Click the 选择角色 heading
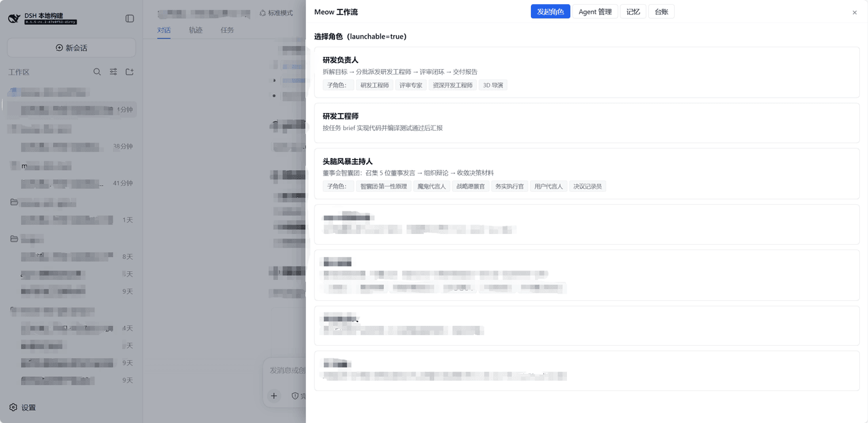Image resolution: width=868 pixels, height=423 pixels. click(x=360, y=36)
